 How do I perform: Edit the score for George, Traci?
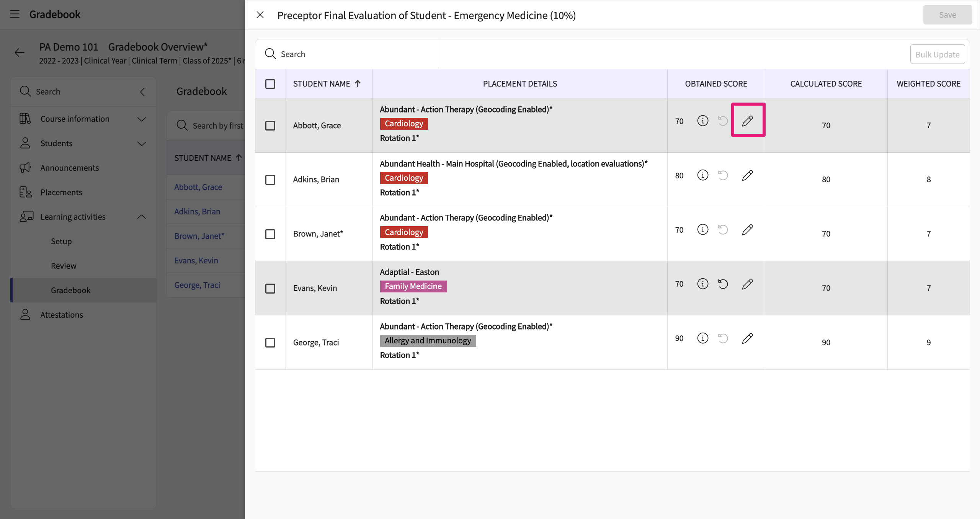click(x=747, y=338)
